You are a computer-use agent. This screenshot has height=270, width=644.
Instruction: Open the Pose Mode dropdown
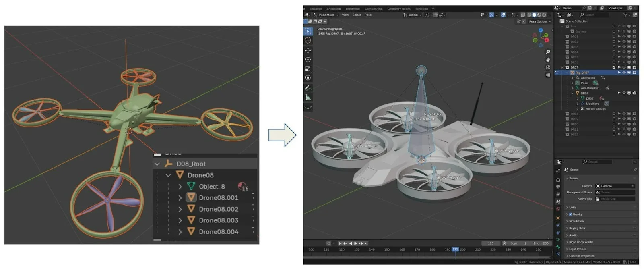click(328, 15)
